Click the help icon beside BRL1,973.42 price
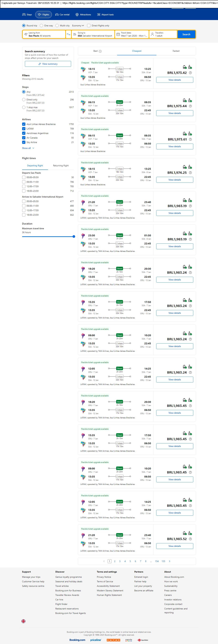This screenshot has width=218, height=644. point(190,73)
